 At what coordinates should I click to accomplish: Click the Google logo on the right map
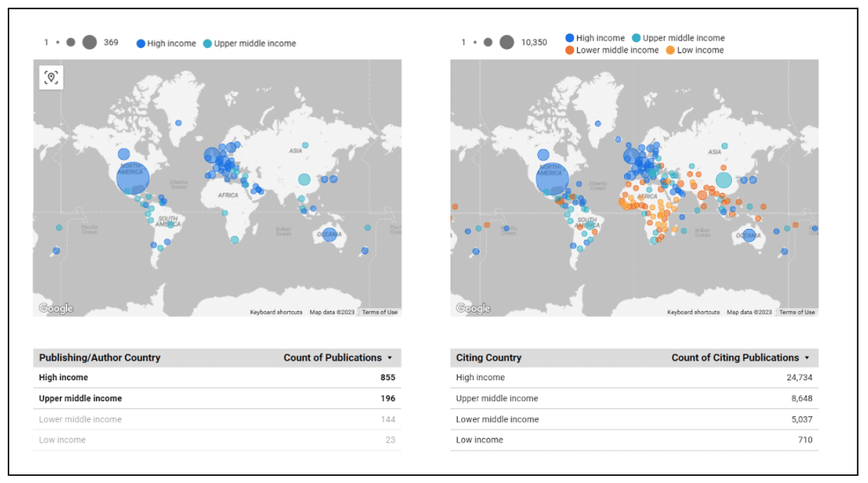(x=473, y=309)
